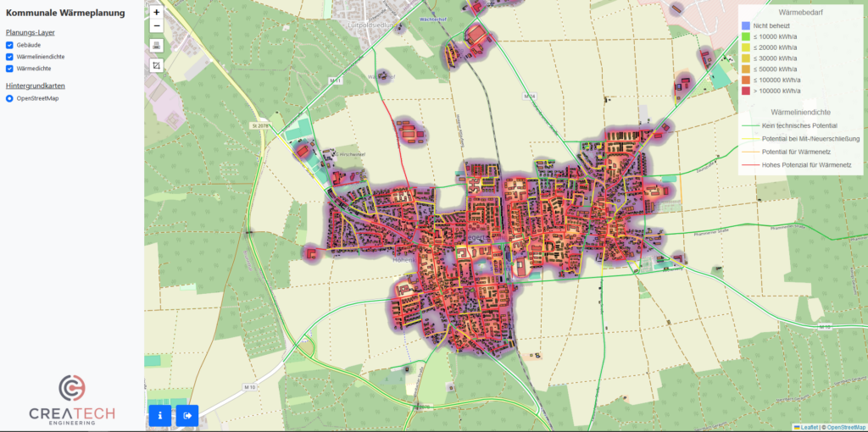Screen dimensions: 868x432
Task: Click the Createch Engineering logo
Action: tap(71, 399)
